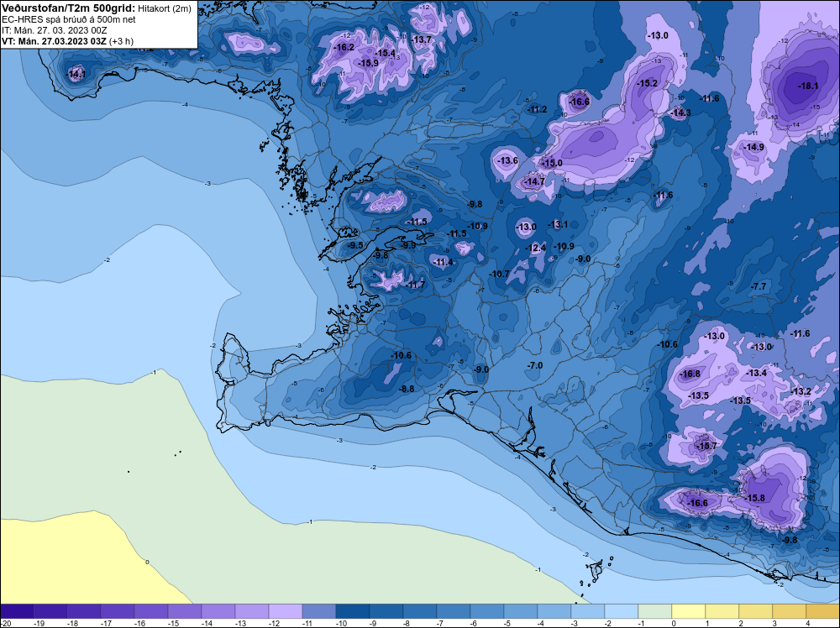Pick the legend swatch between -10 and -9
Viewport: 840px width, 628px height.
point(353,611)
